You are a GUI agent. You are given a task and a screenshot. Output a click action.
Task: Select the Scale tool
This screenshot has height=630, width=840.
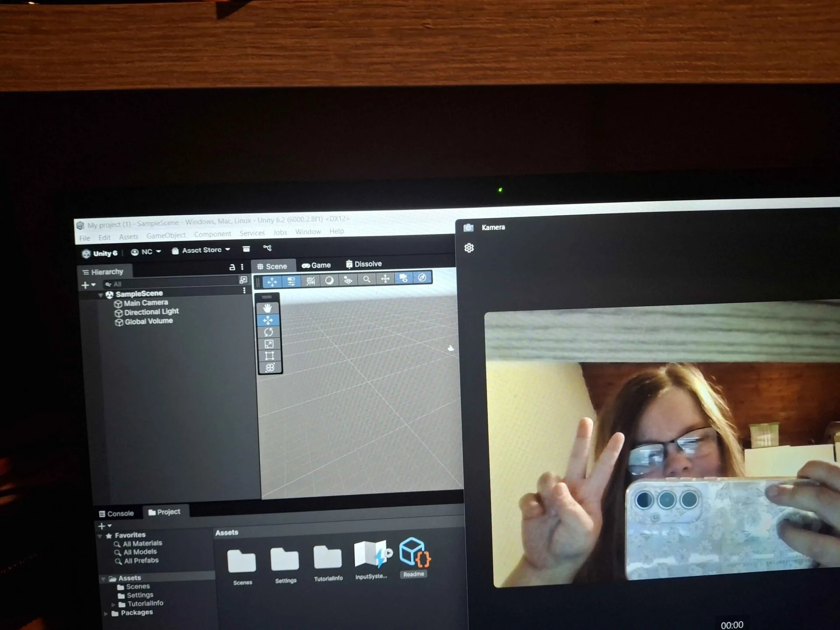coord(269,344)
